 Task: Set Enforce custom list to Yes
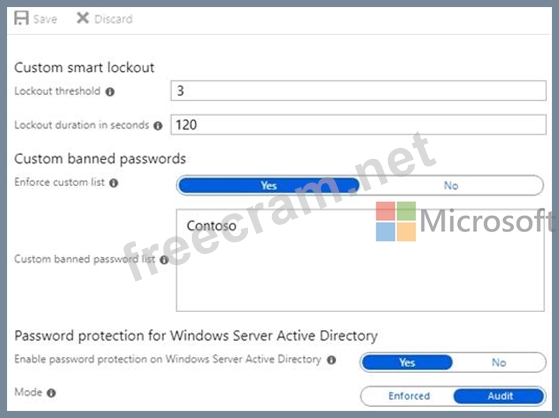pos(268,185)
